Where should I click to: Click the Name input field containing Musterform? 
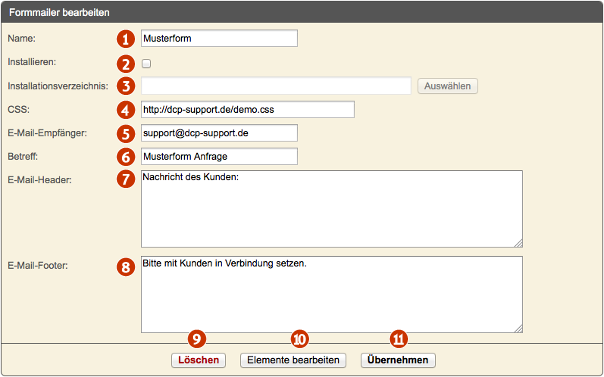pos(219,39)
